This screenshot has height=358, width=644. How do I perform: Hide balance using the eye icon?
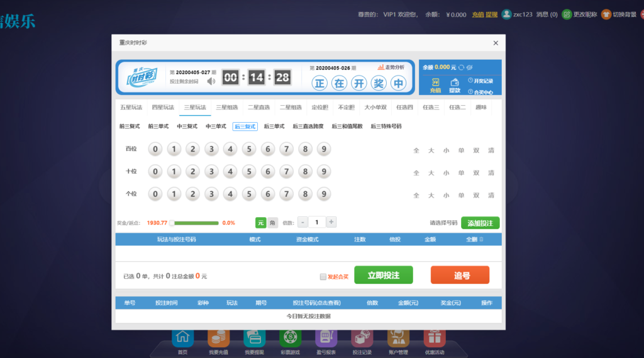[x=469, y=67]
